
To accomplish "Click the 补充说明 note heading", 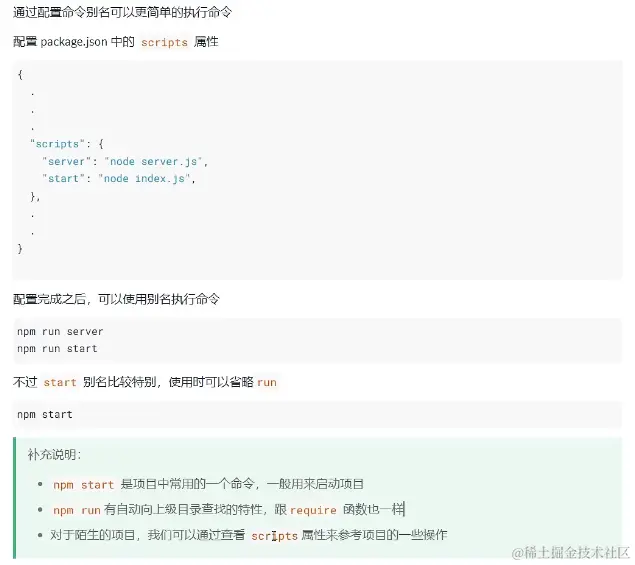I will 55,454.
